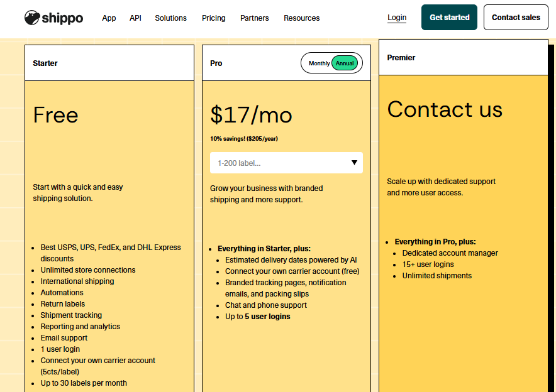Click the label dropdown arrow icon

click(x=354, y=163)
